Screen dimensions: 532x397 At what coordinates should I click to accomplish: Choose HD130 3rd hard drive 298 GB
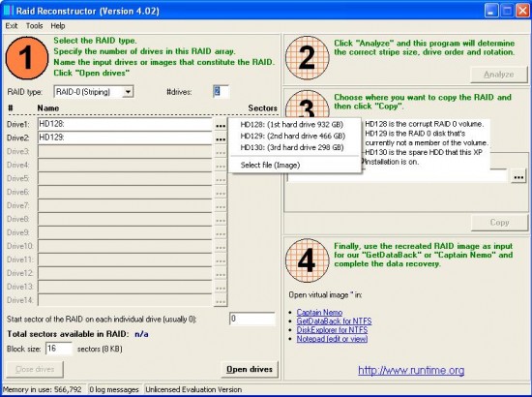(x=292, y=147)
